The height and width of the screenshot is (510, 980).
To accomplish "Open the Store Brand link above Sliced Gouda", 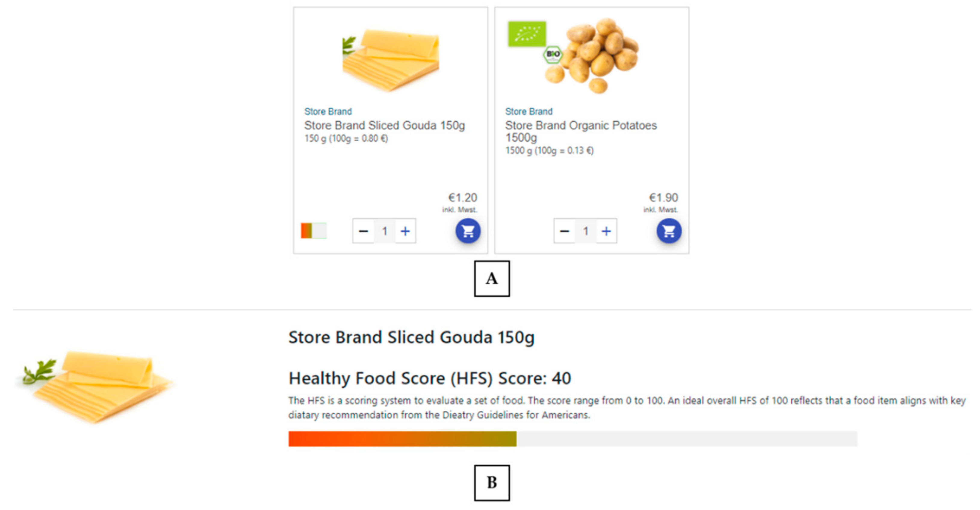I will click(328, 111).
